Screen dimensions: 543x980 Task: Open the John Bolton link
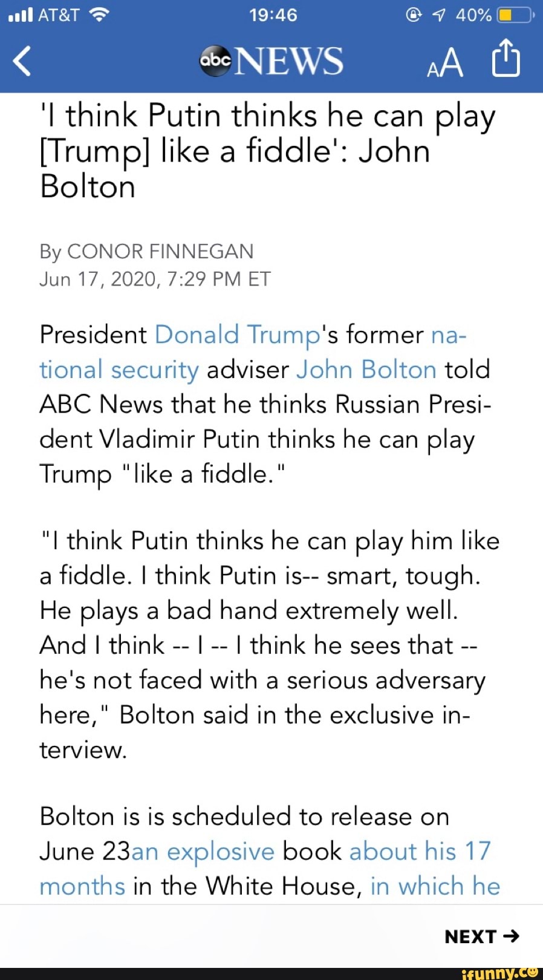(365, 369)
